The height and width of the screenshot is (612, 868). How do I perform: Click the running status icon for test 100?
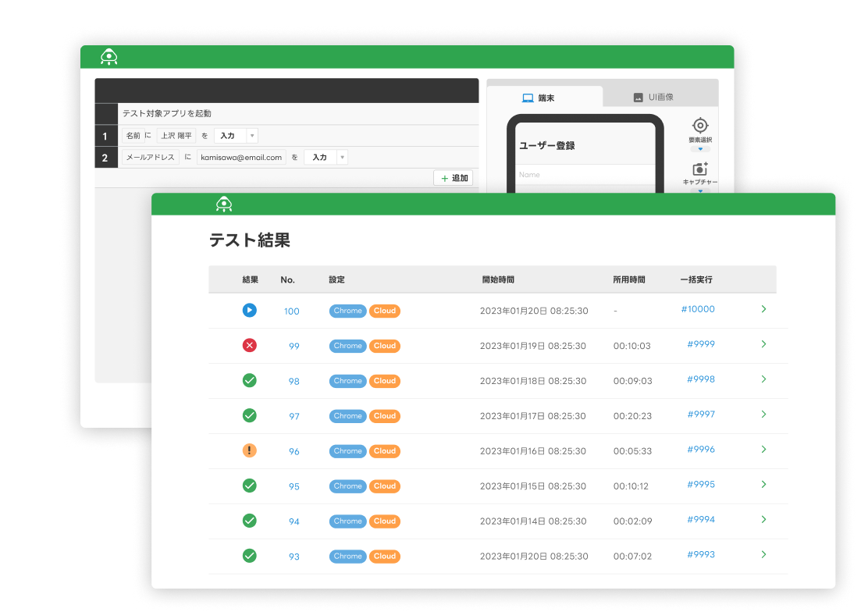249,311
